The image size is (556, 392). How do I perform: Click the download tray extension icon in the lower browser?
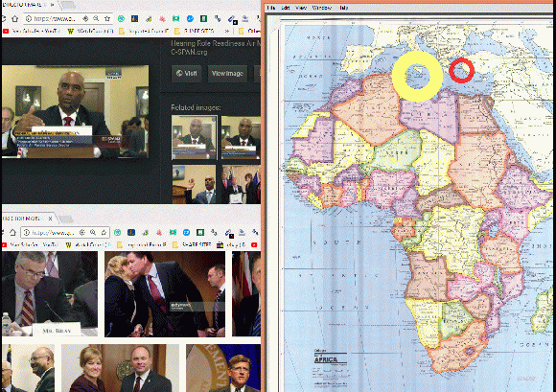pos(242,233)
